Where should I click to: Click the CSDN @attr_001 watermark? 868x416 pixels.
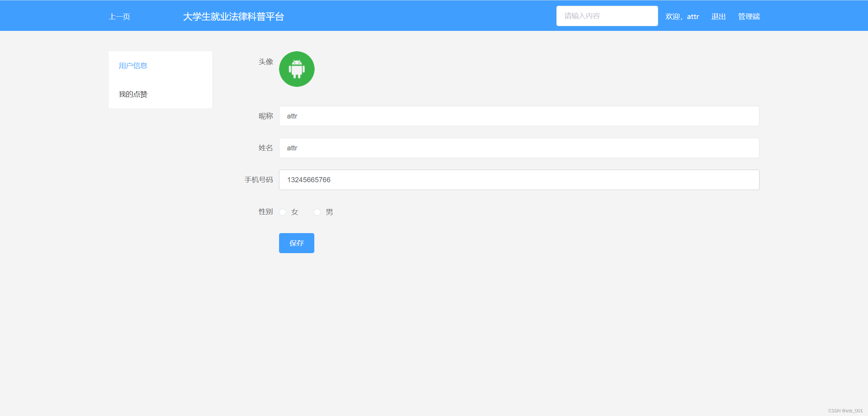click(845, 411)
